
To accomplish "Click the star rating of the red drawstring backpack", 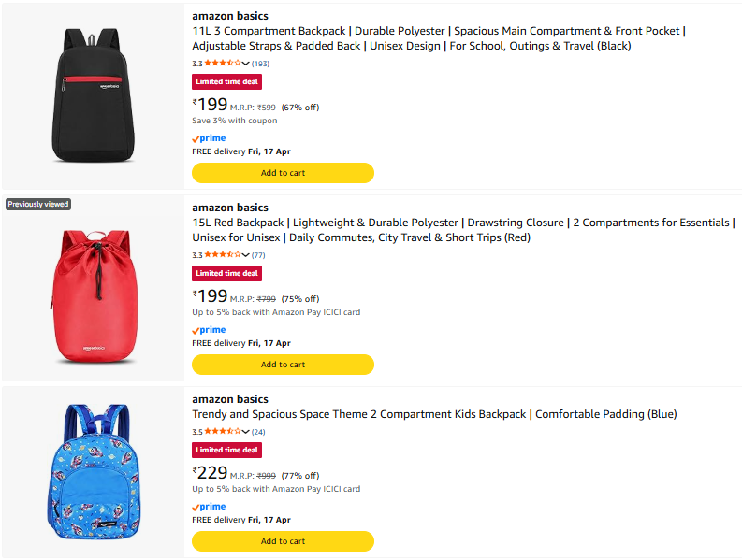I will 222,255.
